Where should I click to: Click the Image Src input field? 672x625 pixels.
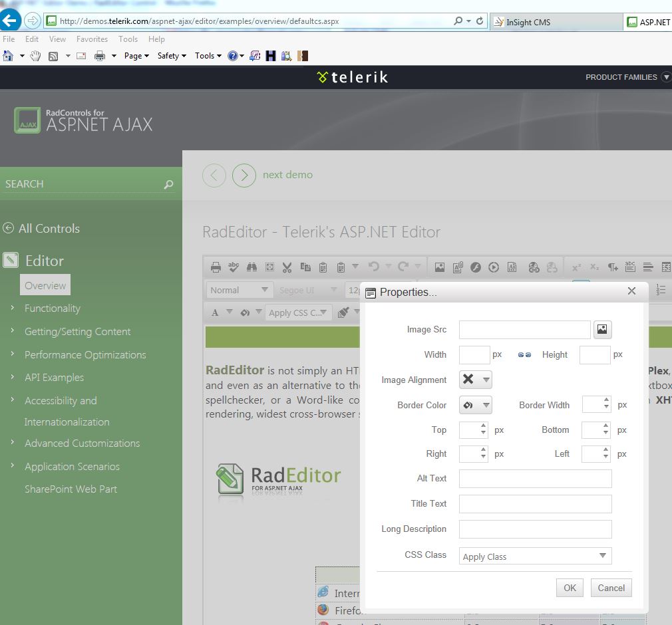[524, 329]
